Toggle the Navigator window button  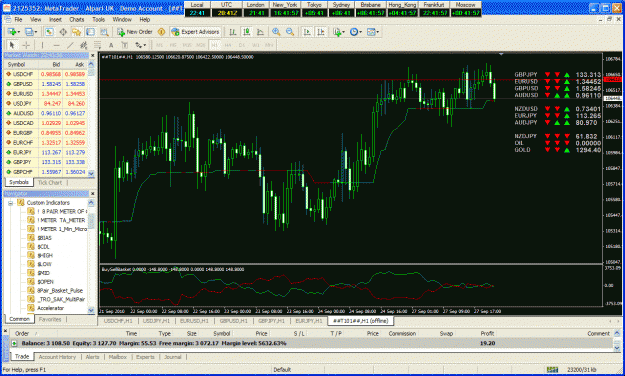click(76, 32)
